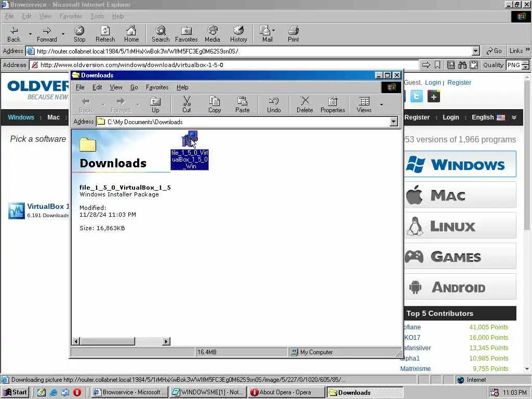This screenshot has width=532, height=399.
Task: Open Search pane in IE toolbar
Action: pyautogui.click(x=161, y=34)
